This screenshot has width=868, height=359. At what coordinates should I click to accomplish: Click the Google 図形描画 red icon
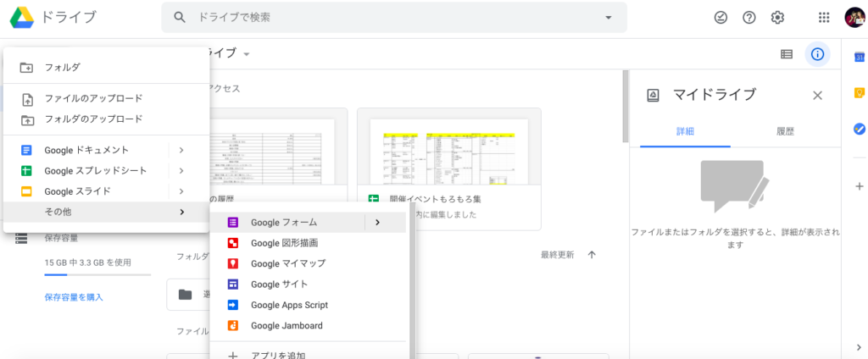pos(233,243)
